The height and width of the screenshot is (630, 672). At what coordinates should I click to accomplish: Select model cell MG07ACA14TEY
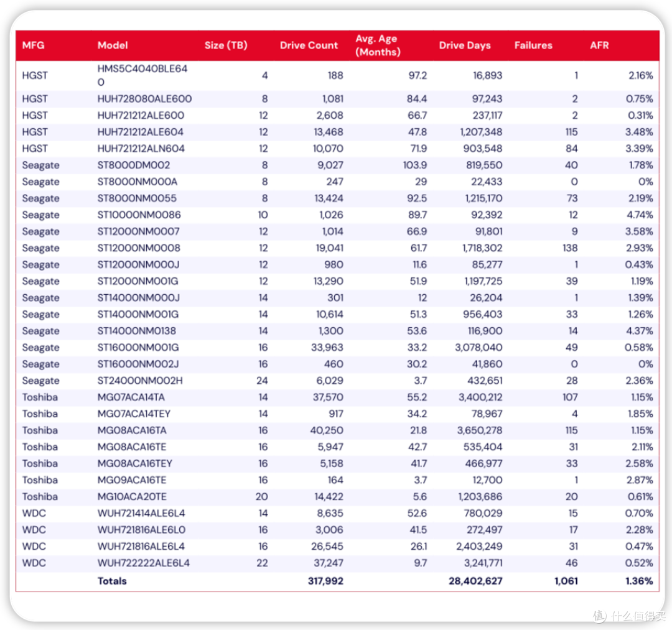134,414
